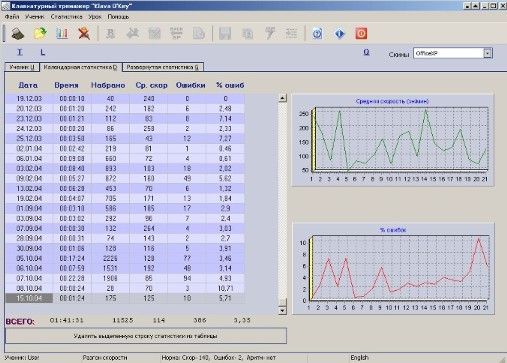The height and width of the screenshot is (363, 507).
Task: Select the highlighted row dated 15.10.04
Action: [125, 298]
